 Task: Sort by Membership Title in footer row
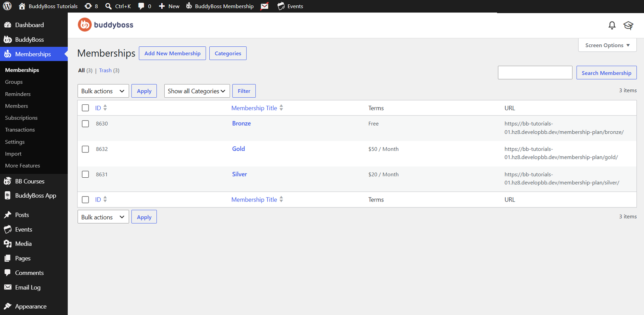tap(257, 199)
